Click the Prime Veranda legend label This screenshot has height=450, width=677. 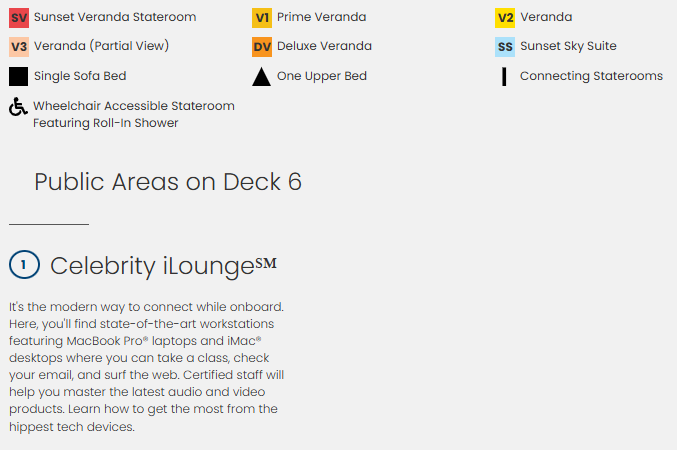(321, 17)
